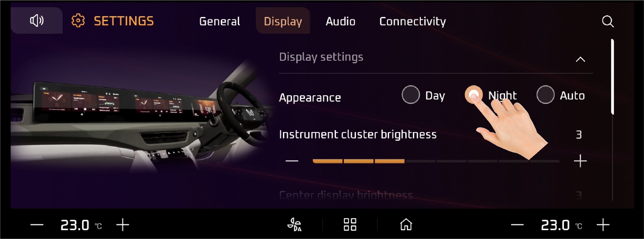644x239 pixels.
Task: Open the fan climate control icon
Action: point(295,225)
